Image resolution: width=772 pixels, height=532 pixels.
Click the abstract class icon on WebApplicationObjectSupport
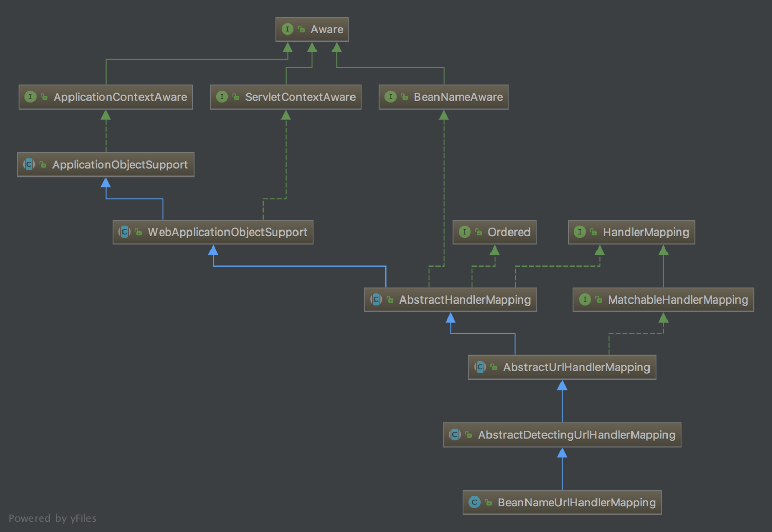coord(125,232)
